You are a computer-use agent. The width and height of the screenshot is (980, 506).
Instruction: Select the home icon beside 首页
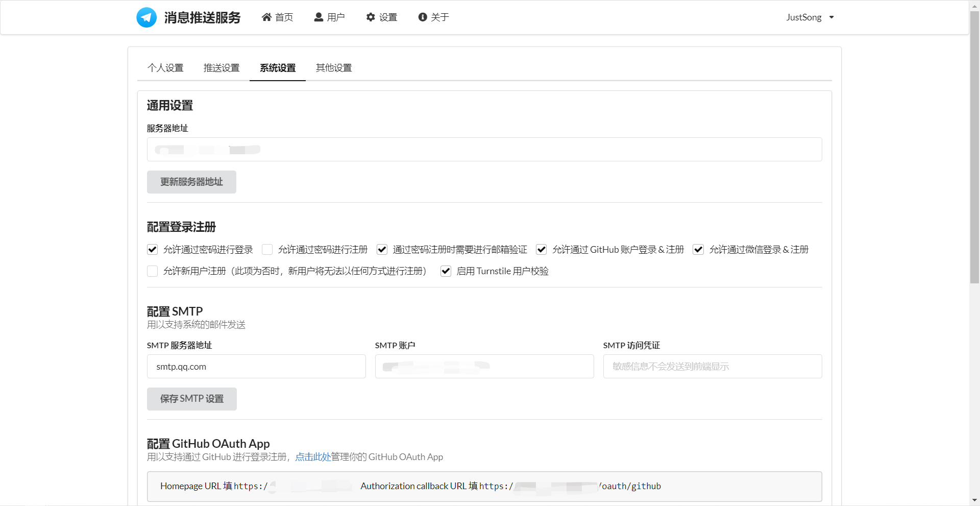tap(266, 17)
